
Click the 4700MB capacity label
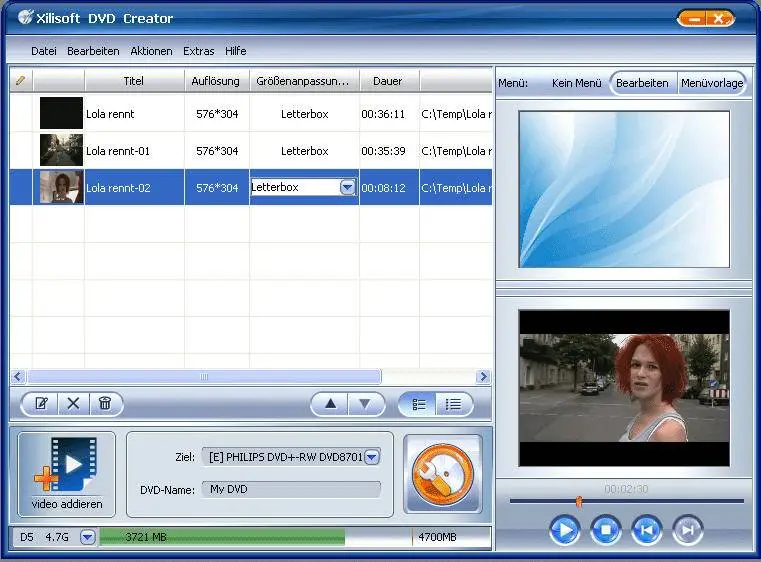(437, 537)
